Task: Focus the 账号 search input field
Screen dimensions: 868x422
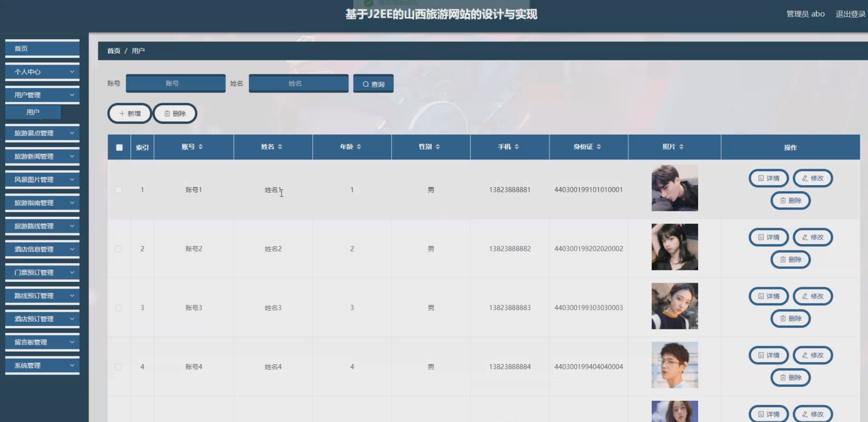Action: pyautogui.click(x=176, y=84)
